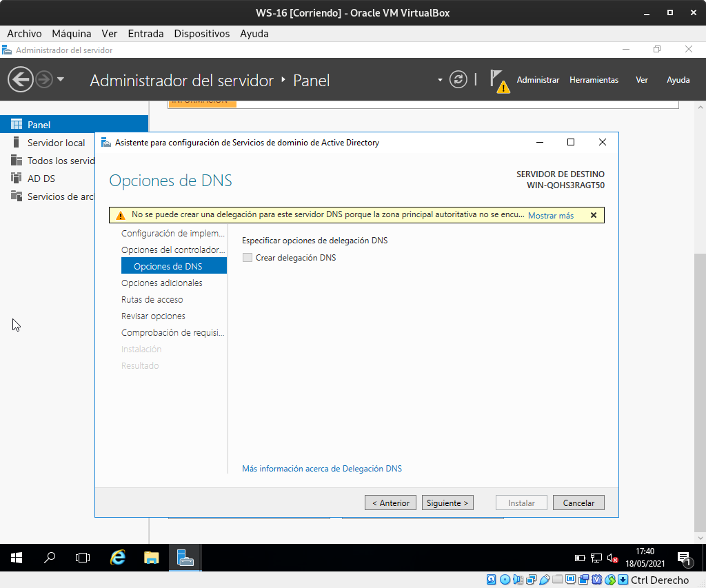Click the Siguiente button
The height and width of the screenshot is (588, 706).
447,503
